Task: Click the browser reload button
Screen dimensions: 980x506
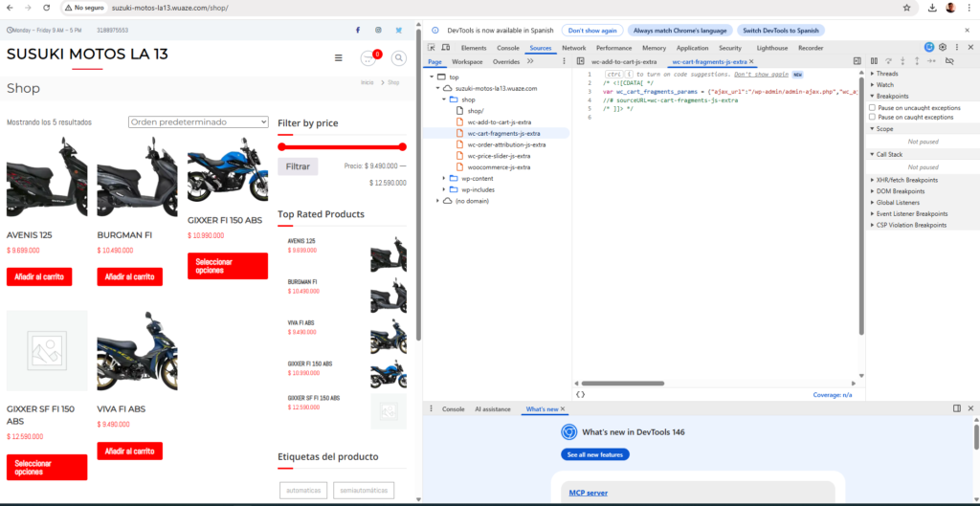Action: 46,8
